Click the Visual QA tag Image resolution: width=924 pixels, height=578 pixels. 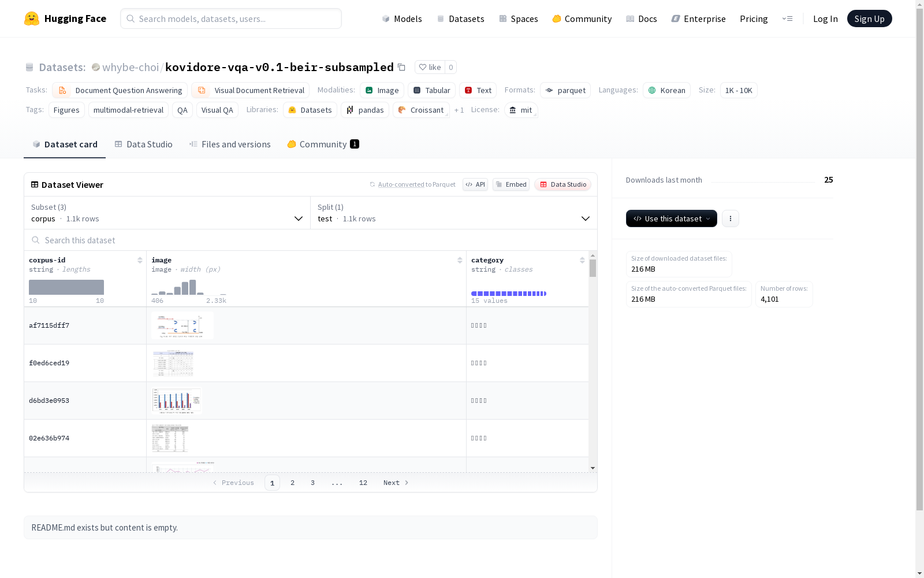(x=217, y=110)
